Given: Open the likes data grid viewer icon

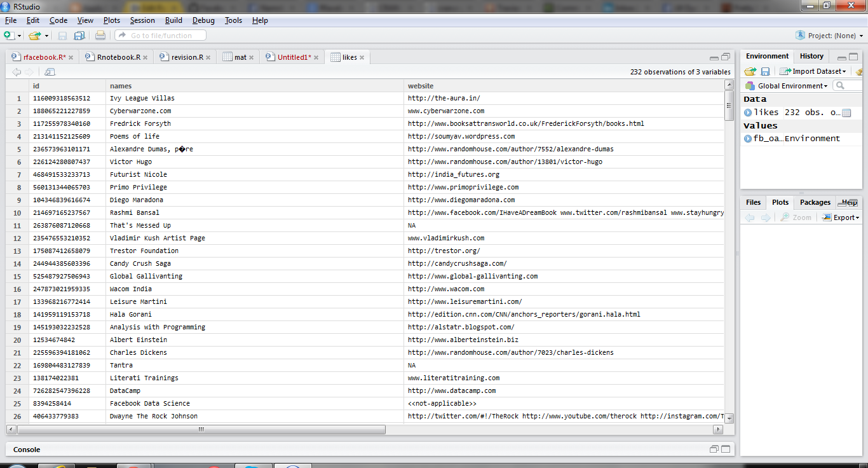Looking at the screenshot, I should [846, 113].
